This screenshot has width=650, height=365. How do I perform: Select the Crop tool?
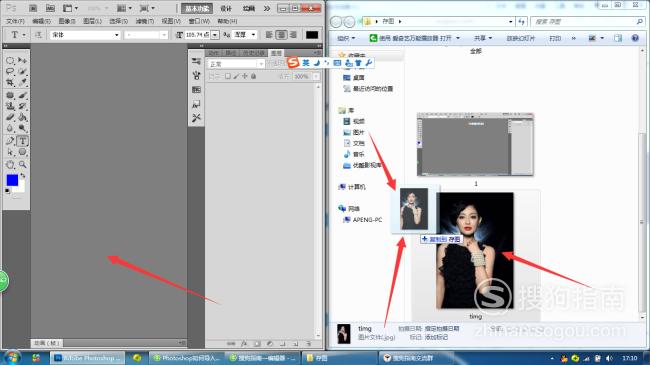pos(10,83)
